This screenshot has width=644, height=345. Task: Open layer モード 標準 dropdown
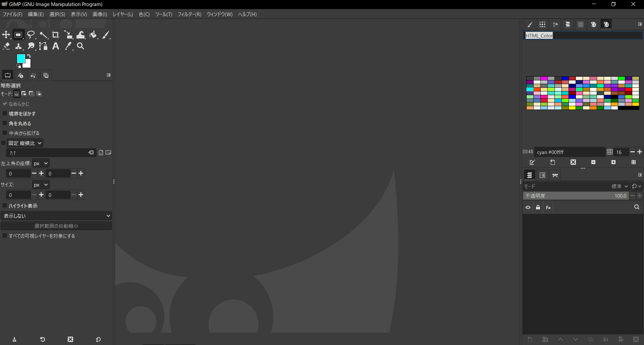click(576, 186)
